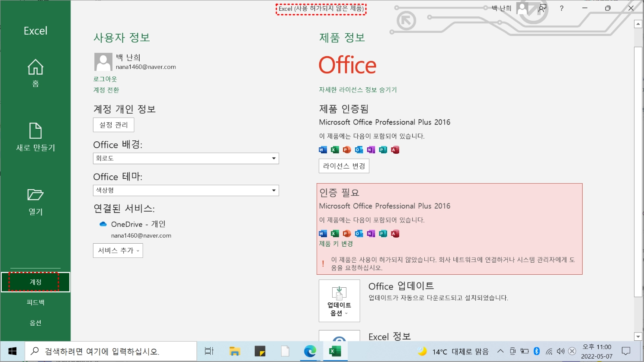Click the account name 백 난희 in the title bar
Image resolution: width=644 pixels, height=362 pixels.
point(502,8)
